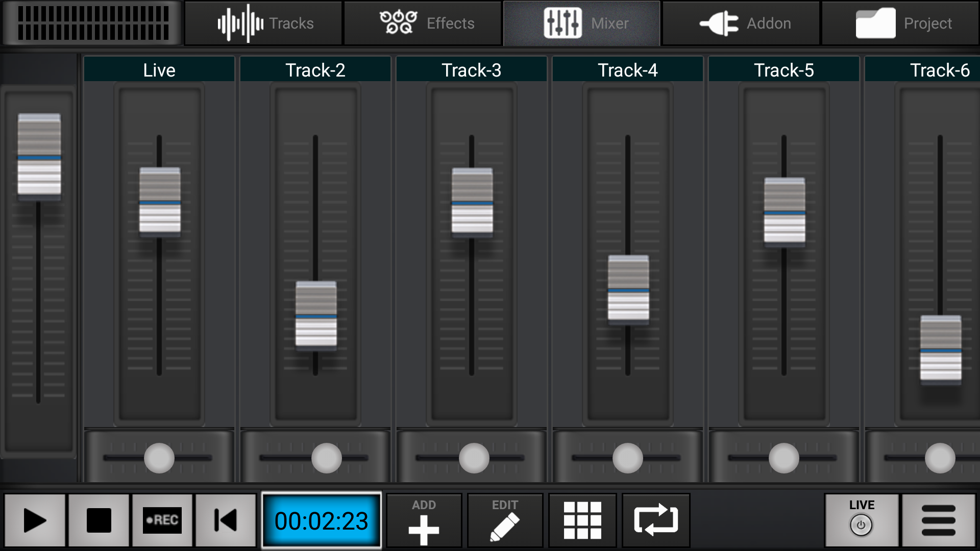Click the time display showing 00:02:23
This screenshot has height=551, width=980.
tap(321, 520)
